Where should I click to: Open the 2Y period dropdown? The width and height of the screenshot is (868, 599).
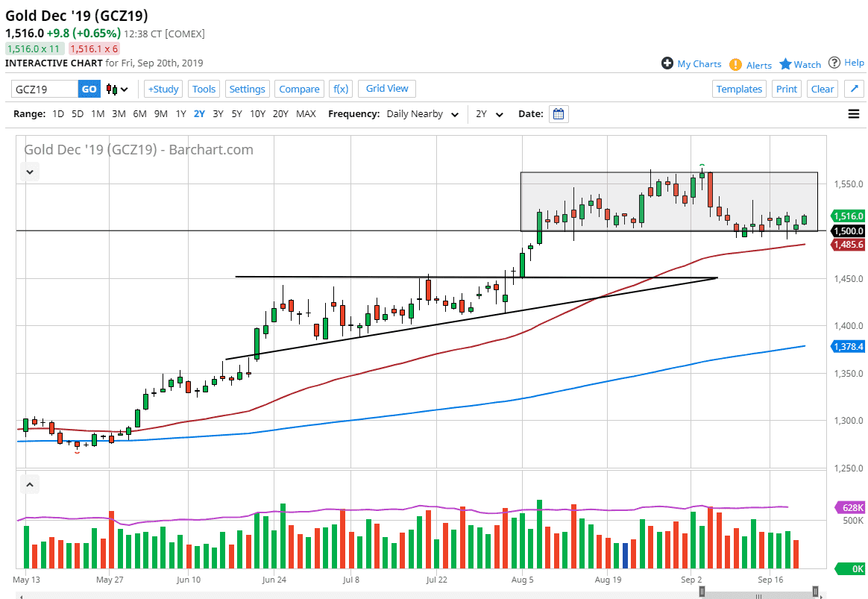pos(490,114)
